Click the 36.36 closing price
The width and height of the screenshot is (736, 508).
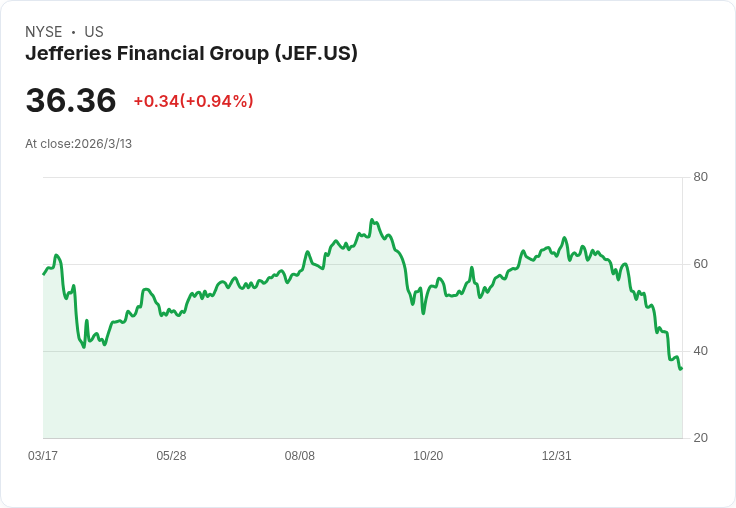(71, 101)
